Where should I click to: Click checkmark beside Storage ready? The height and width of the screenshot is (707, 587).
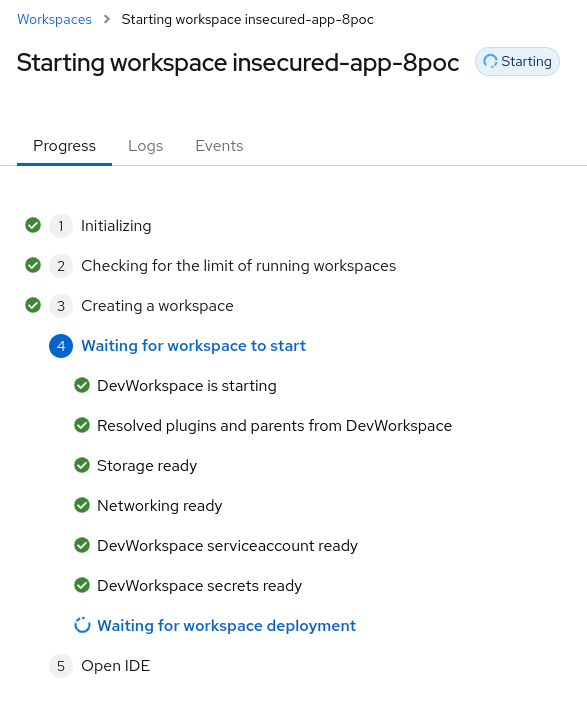(82, 465)
